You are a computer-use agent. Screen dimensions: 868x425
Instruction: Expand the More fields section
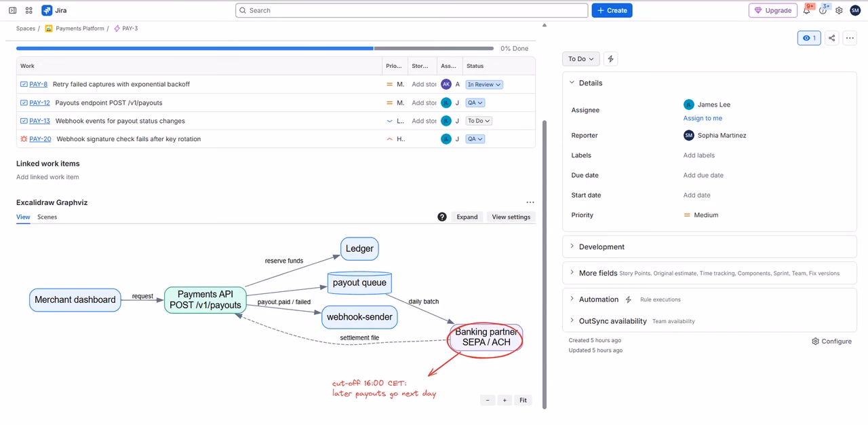(572, 273)
